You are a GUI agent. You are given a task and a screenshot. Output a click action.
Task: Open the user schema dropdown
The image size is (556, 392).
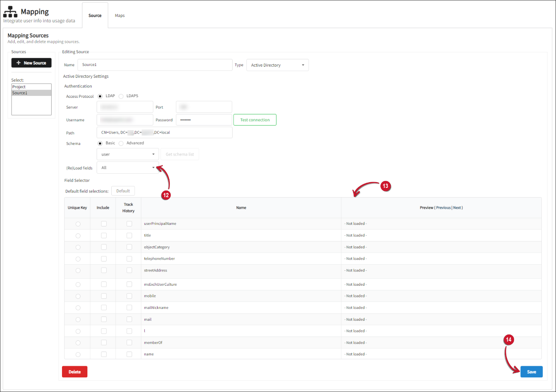click(127, 154)
